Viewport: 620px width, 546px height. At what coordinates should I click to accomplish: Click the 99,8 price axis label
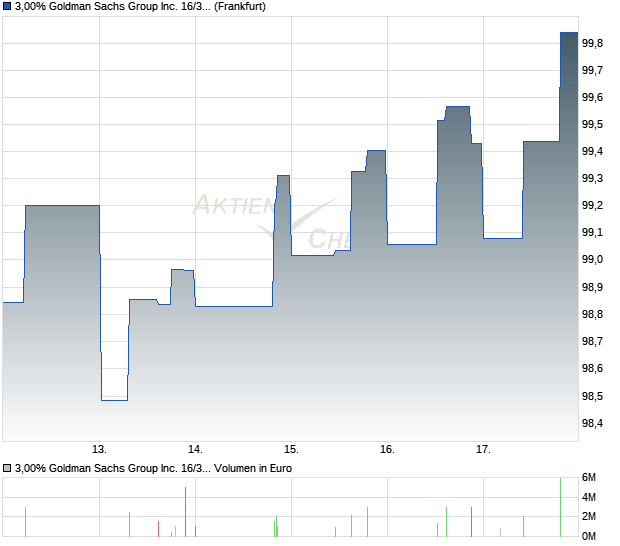tap(592, 43)
